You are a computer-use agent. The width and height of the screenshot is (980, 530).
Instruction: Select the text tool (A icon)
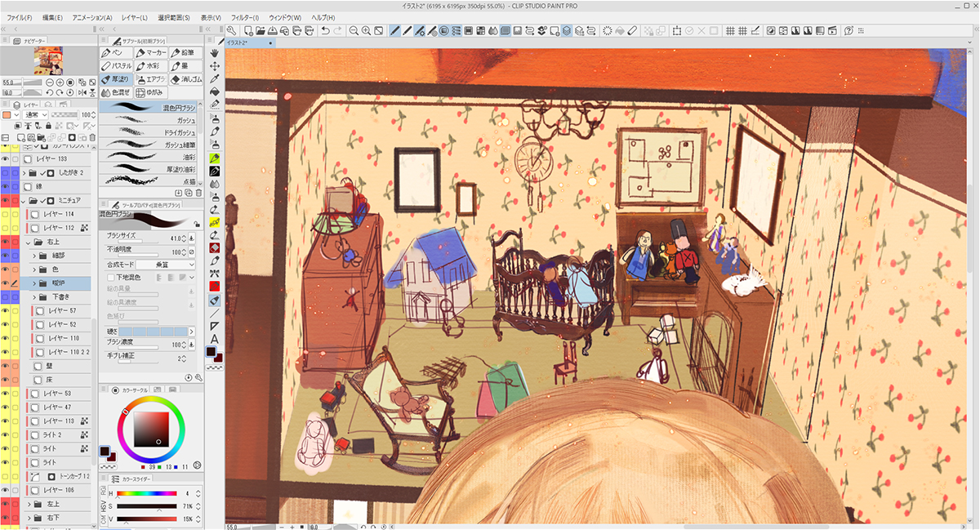click(x=215, y=339)
